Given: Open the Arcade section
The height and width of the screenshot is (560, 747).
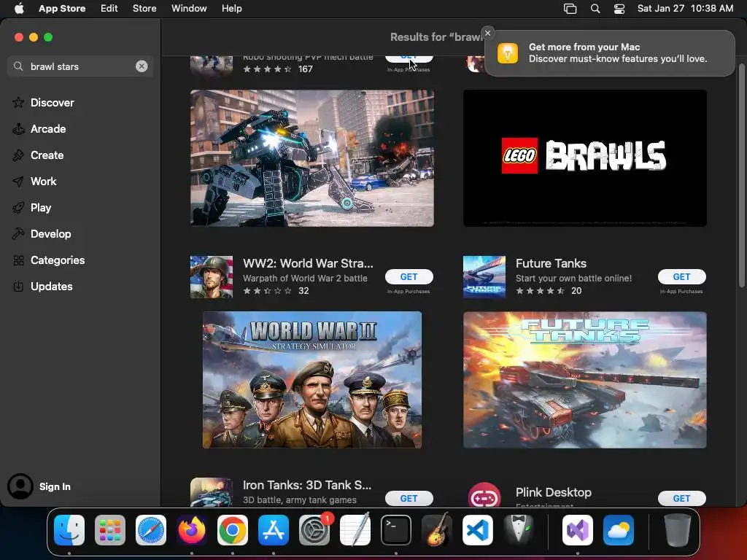Looking at the screenshot, I should tap(47, 128).
